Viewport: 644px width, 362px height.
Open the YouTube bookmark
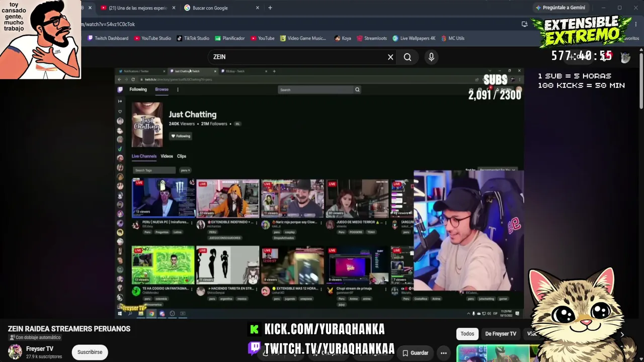[x=263, y=38]
